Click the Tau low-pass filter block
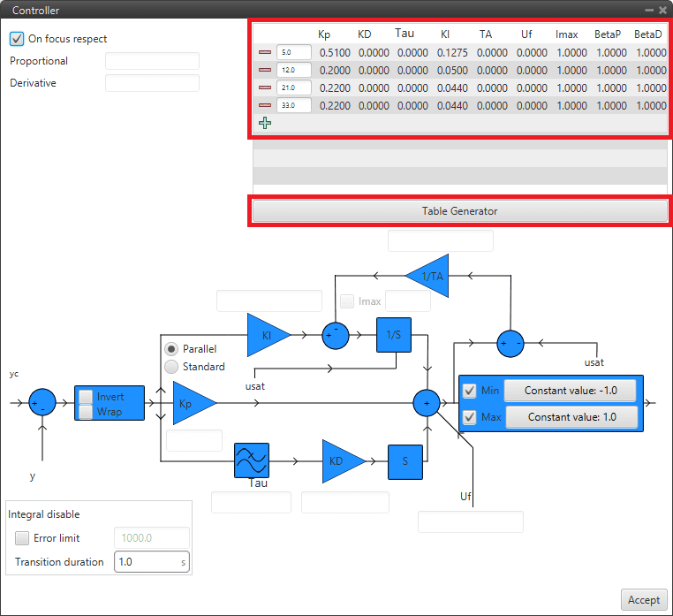Image resolution: width=673 pixels, height=616 pixels. click(251, 461)
